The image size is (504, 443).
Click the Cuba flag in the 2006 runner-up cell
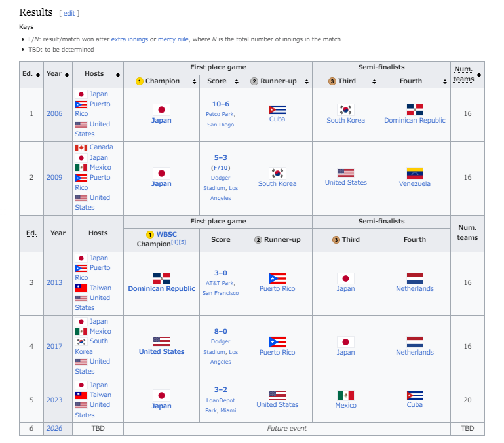coord(277,109)
